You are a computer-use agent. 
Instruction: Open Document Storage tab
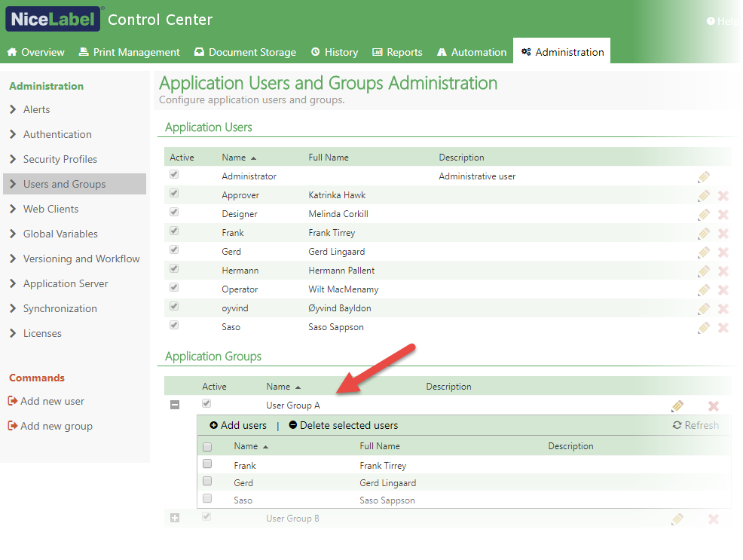246,52
